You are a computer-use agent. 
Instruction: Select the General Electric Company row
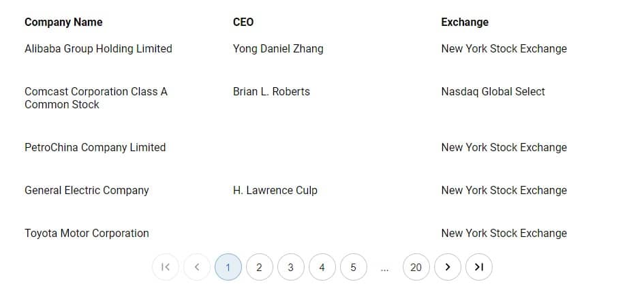[x=322, y=191]
